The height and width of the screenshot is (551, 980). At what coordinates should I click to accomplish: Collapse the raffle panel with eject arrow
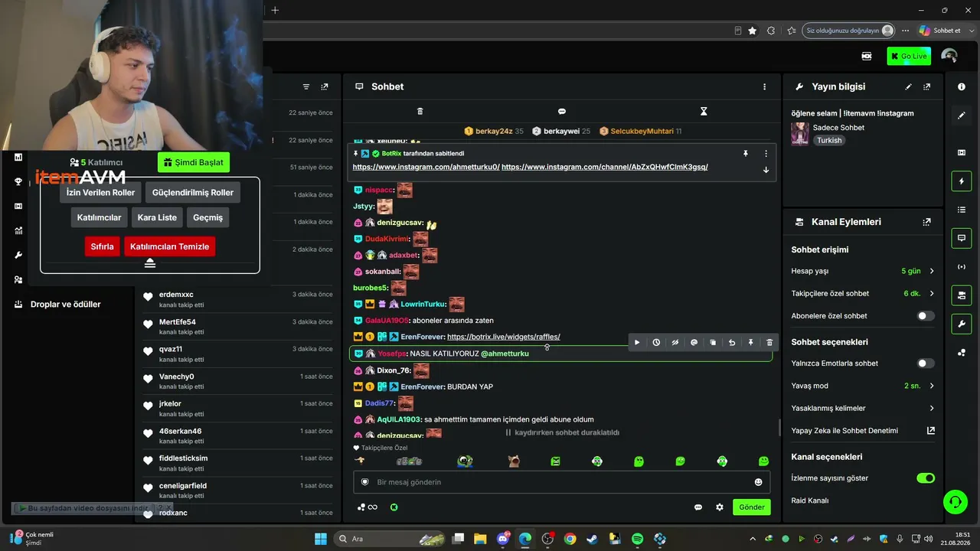coord(150,263)
